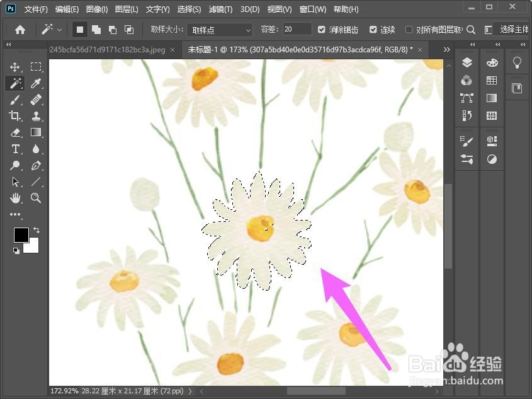
Task: Open the 滤镜(T) menu
Action: click(220, 9)
